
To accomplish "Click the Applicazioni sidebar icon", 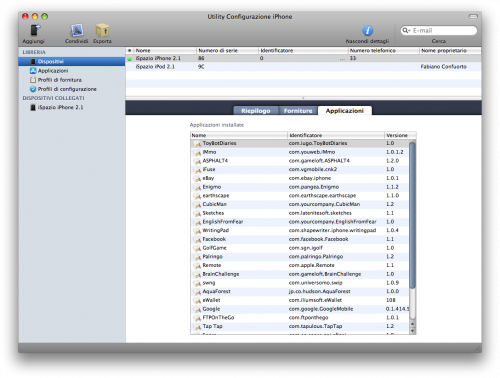I will [x=33, y=71].
